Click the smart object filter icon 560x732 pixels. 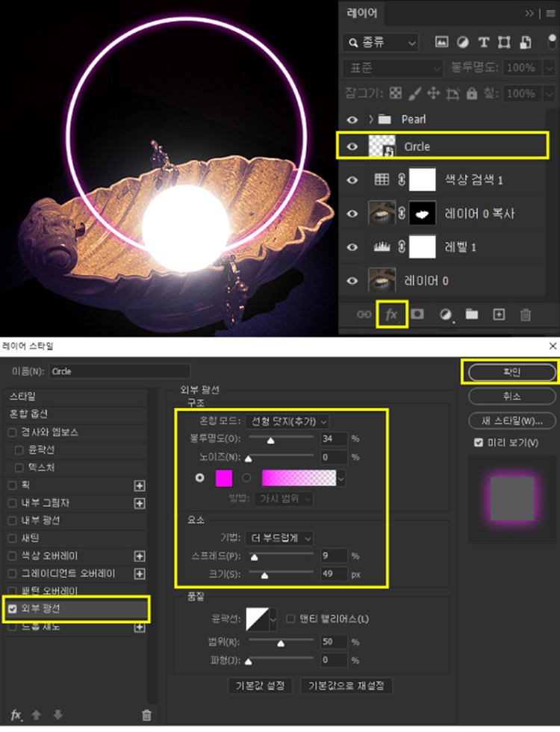click(x=526, y=43)
